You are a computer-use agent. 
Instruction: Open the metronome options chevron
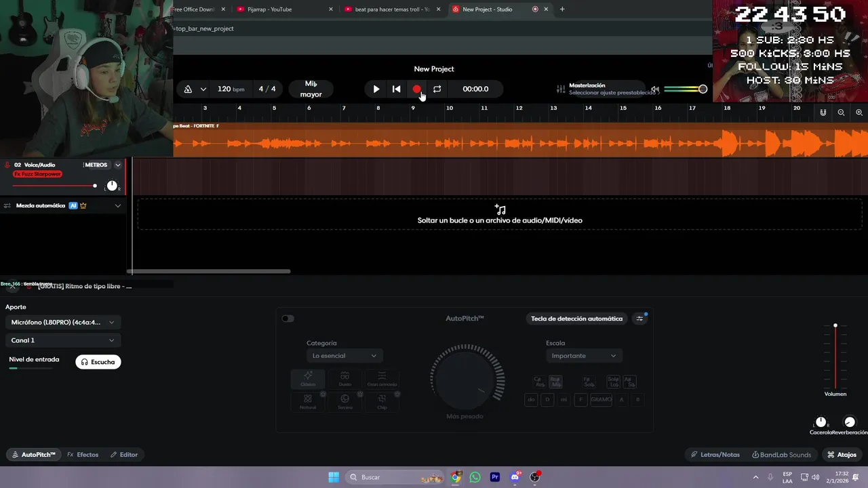(x=203, y=89)
